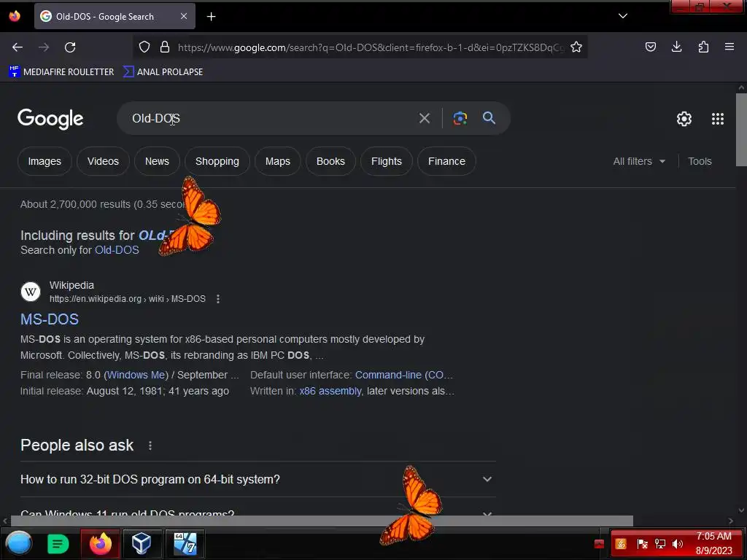
Task: Open the extensions puzzle icon
Action: click(703, 47)
